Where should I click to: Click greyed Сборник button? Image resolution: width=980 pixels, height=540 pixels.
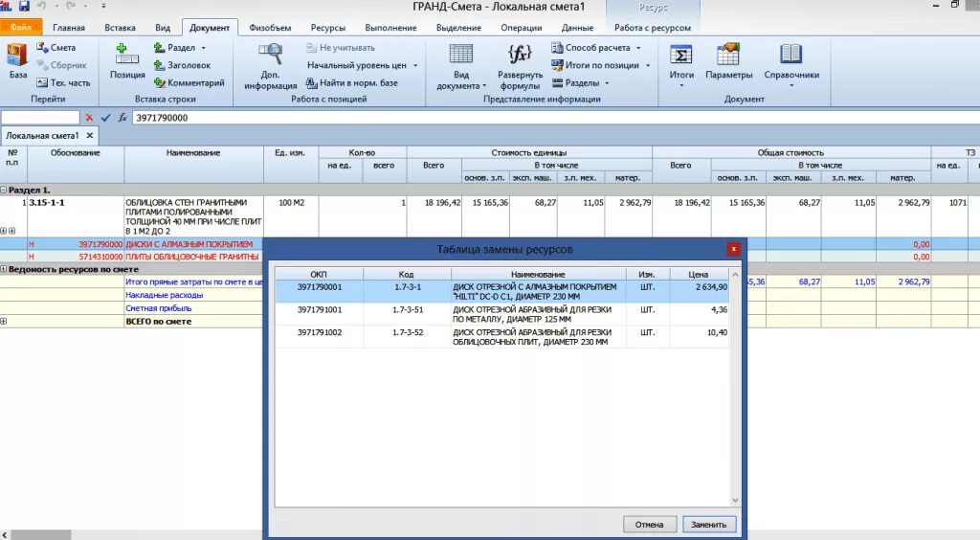point(61,65)
